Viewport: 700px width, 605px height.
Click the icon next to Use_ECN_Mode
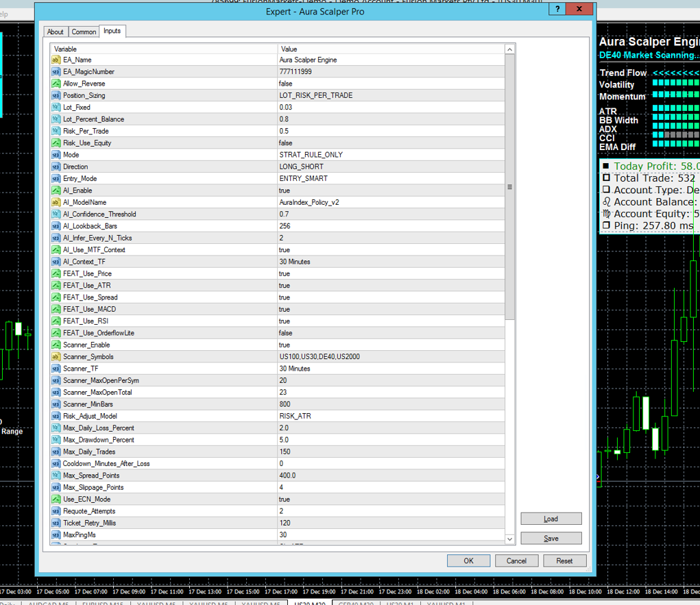pyautogui.click(x=56, y=499)
